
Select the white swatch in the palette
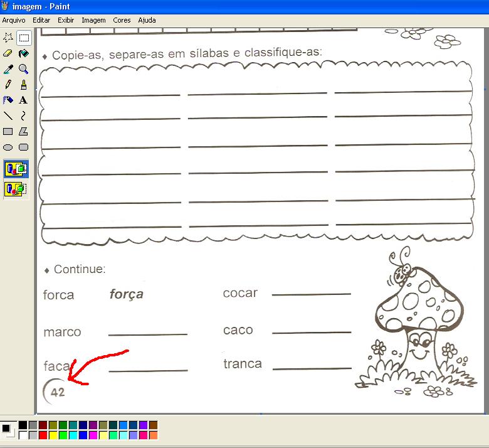(x=23, y=435)
